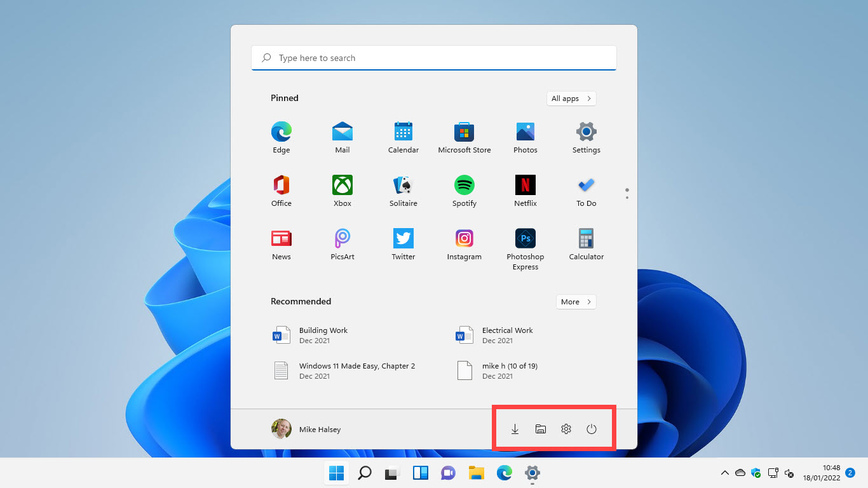
Task: Click All apps button
Action: click(571, 98)
